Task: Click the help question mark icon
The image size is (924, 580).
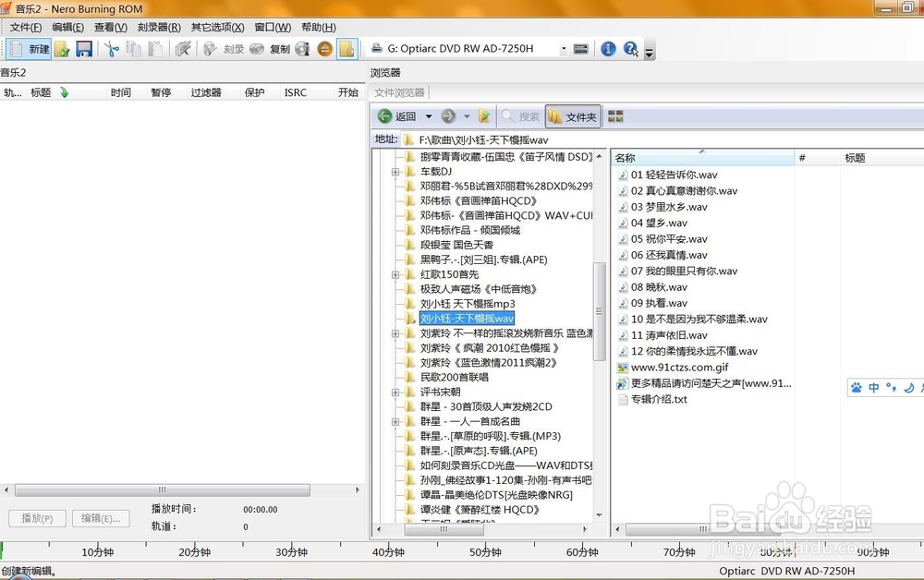Action: (x=630, y=49)
